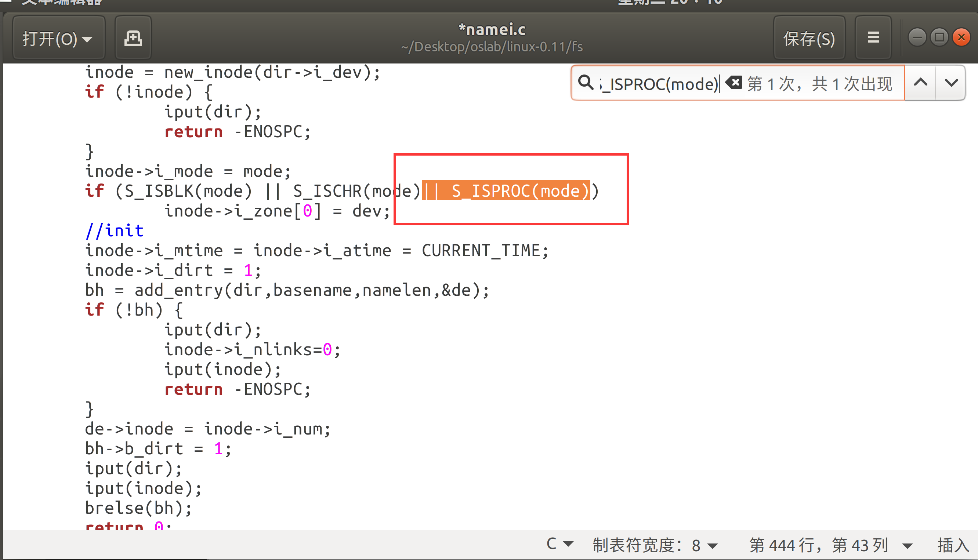Click the ~/Desktop/oslab/linux-0.11/fs path subtitle
978x560 pixels.
[x=492, y=47]
